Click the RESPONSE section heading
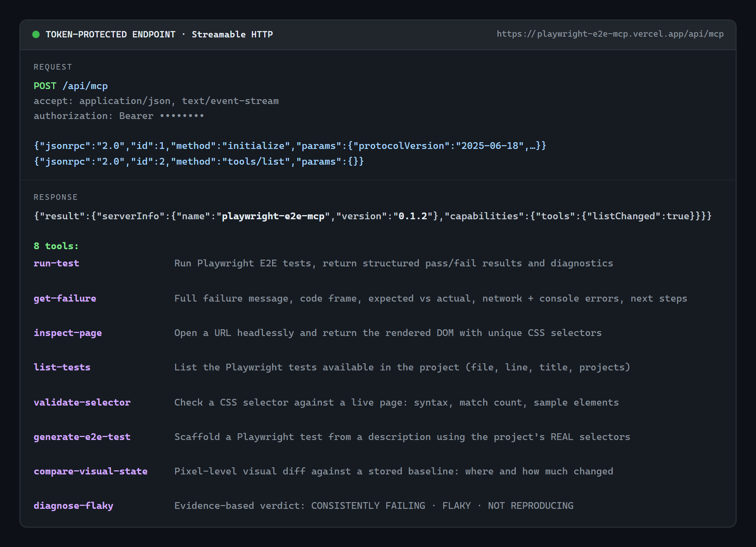The image size is (756, 547). [x=56, y=197]
